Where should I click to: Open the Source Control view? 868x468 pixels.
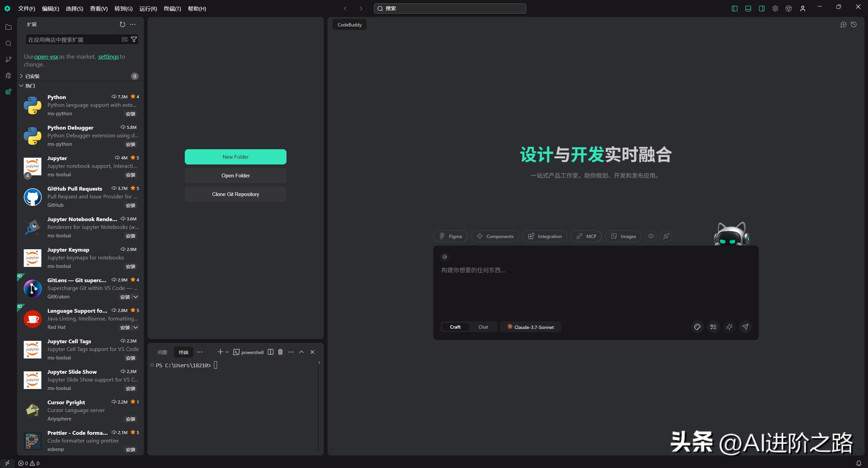tap(8, 59)
